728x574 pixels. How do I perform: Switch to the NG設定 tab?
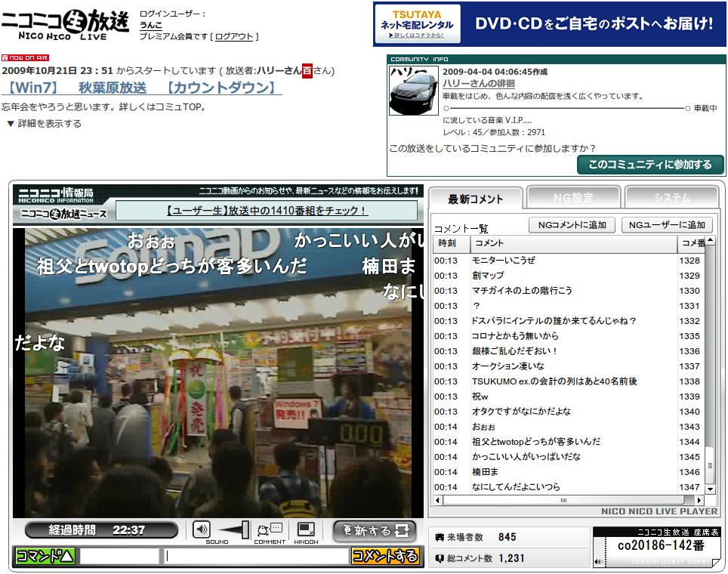tap(573, 198)
